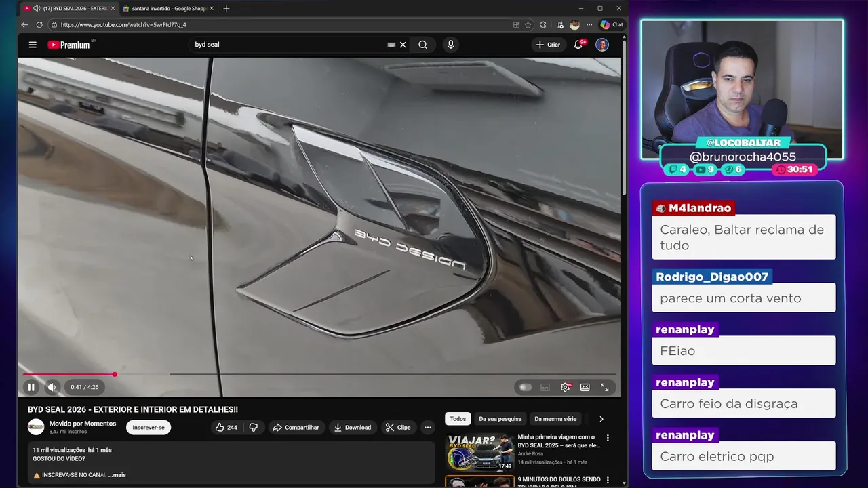Open more actions three-dot menu under video
Viewport: 868px width, 488px height.
[x=427, y=427]
